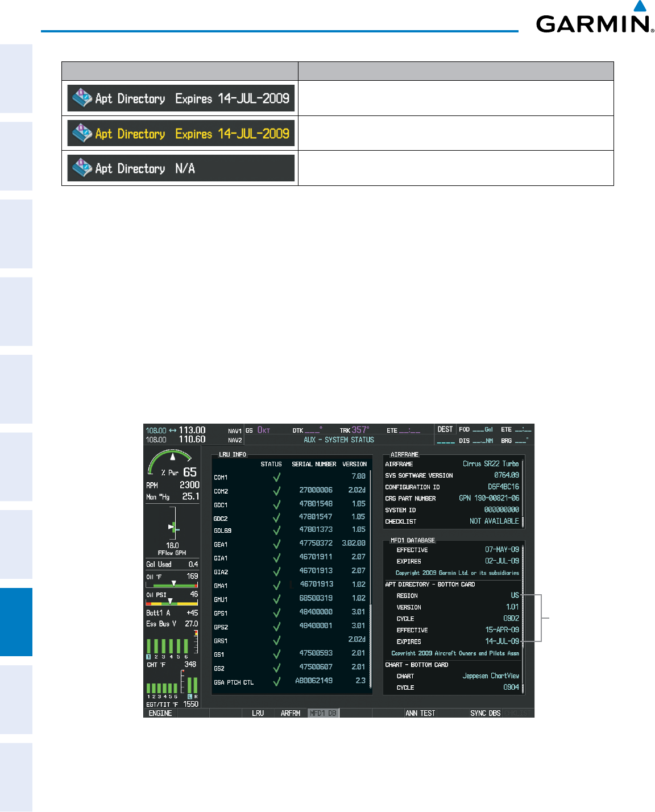
Task: Click the GPS1 status checkmark
Action: 276,613
